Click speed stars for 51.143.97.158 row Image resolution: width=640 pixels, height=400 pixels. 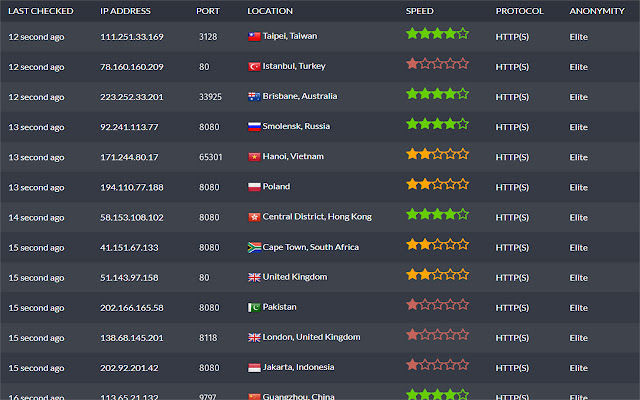(437, 274)
